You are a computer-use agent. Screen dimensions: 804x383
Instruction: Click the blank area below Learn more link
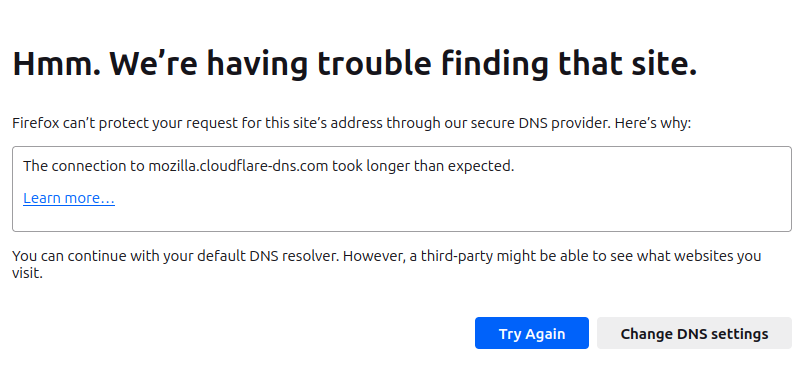[x=402, y=219]
